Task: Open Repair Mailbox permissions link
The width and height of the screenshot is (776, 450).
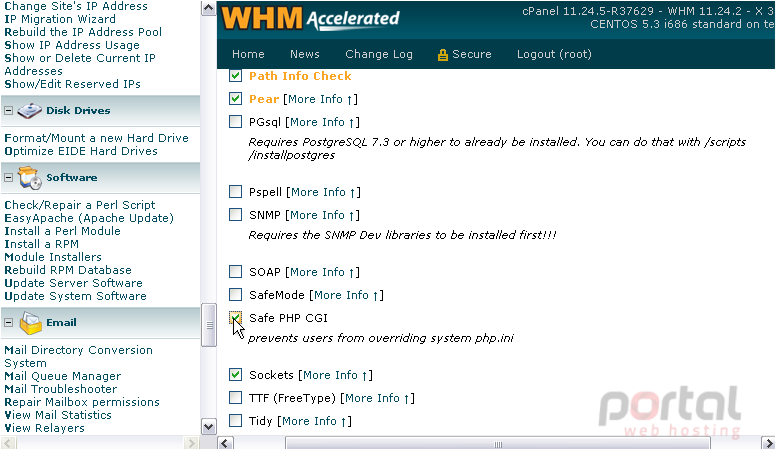Action: pyautogui.click(x=82, y=402)
